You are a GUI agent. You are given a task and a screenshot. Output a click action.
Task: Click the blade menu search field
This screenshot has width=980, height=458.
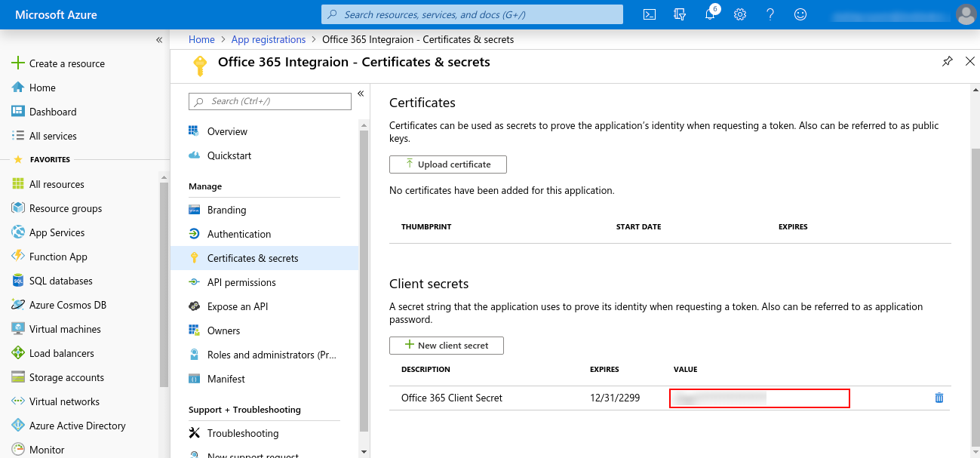click(270, 101)
